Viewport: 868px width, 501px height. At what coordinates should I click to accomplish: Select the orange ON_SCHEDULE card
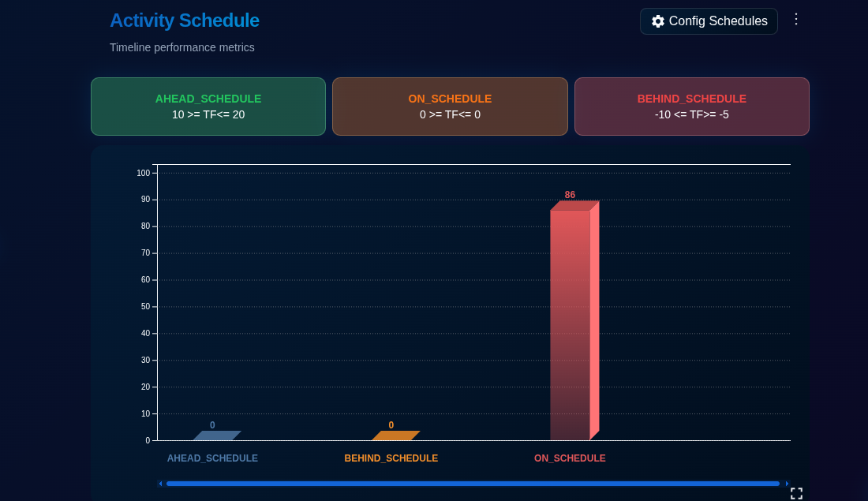(450, 107)
